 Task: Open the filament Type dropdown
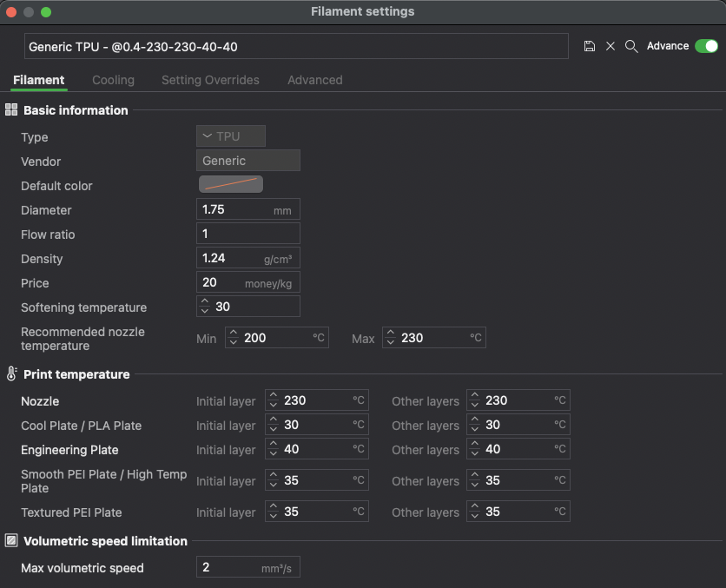[x=230, y=136]
